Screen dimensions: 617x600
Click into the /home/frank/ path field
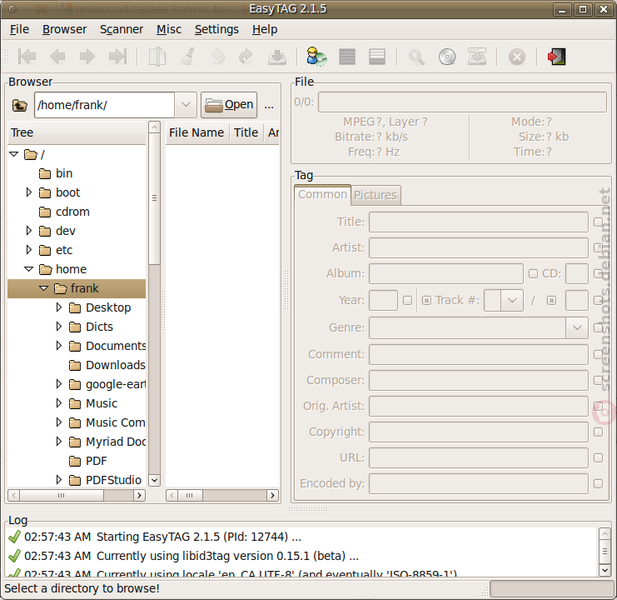click(104, 105)
